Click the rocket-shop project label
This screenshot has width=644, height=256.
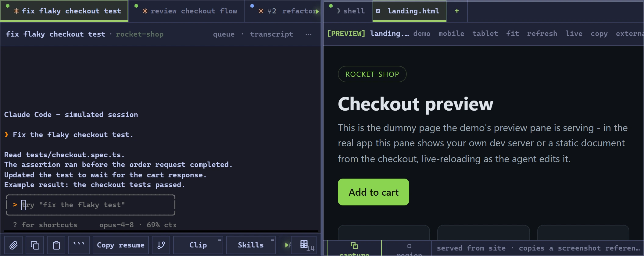[x=140, y=34]
